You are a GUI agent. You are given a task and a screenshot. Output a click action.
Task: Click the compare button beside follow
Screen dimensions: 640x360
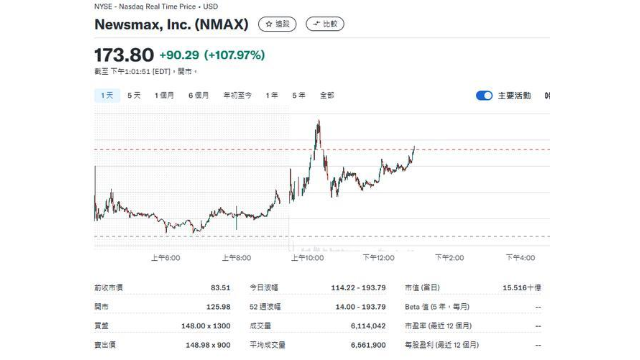click(x=325, y=24)
